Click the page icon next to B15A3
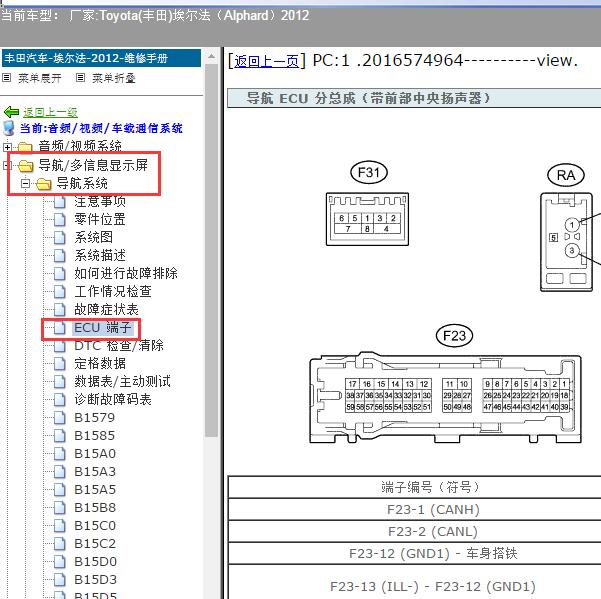 point(59,472)
